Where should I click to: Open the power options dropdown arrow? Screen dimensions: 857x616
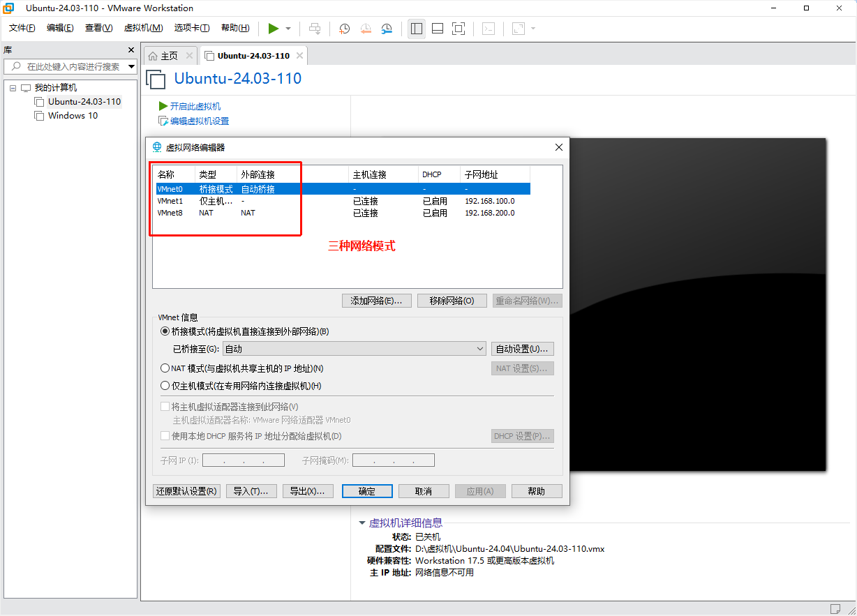pyautogui.click(x=288, y=29)
